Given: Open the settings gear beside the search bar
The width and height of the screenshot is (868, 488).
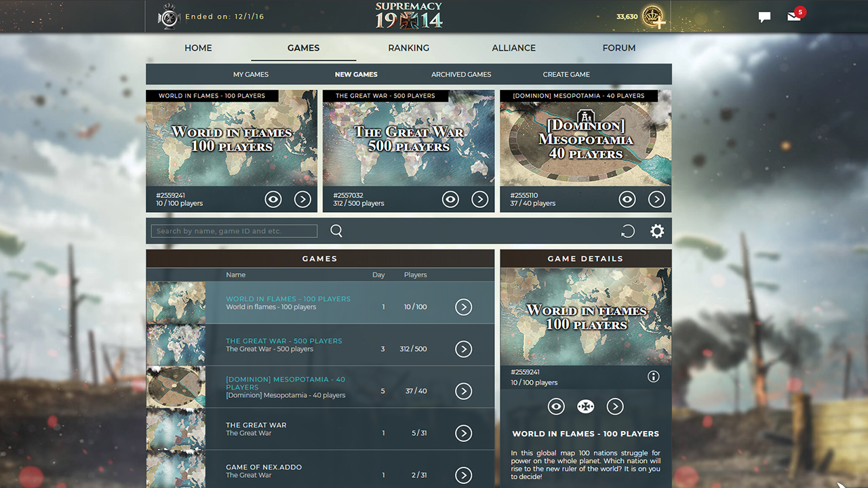Looking at the screenshot, I should click(x=656, y=231).
